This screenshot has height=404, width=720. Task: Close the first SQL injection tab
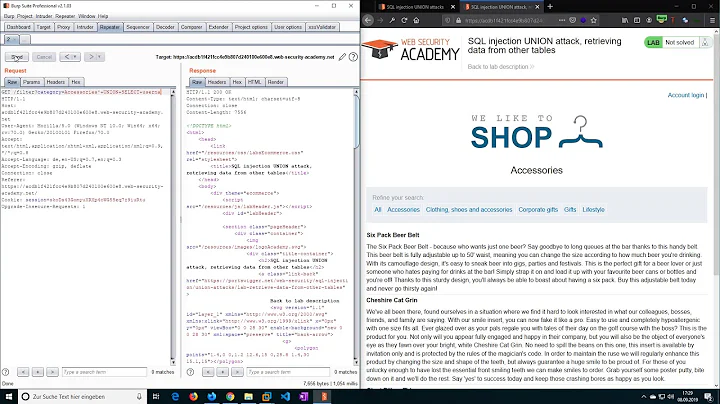(453, 7)
